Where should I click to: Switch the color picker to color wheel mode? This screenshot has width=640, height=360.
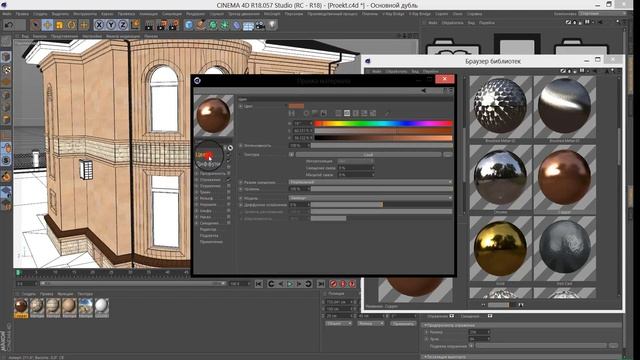point(306,113)
